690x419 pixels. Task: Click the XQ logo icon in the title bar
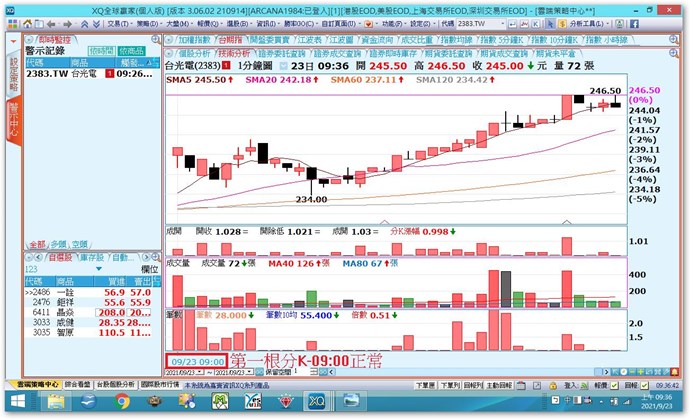(7, 6)
